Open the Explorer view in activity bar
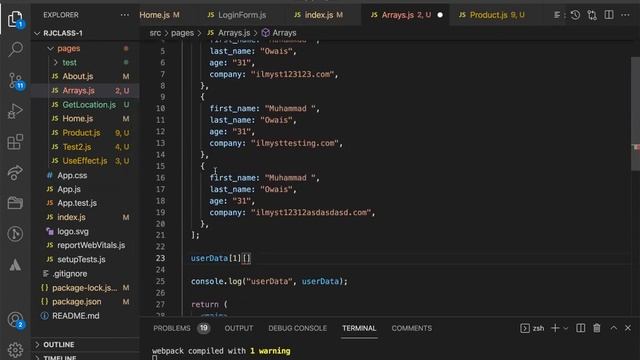This screenshot has width=640, height=360. point(15,19)
